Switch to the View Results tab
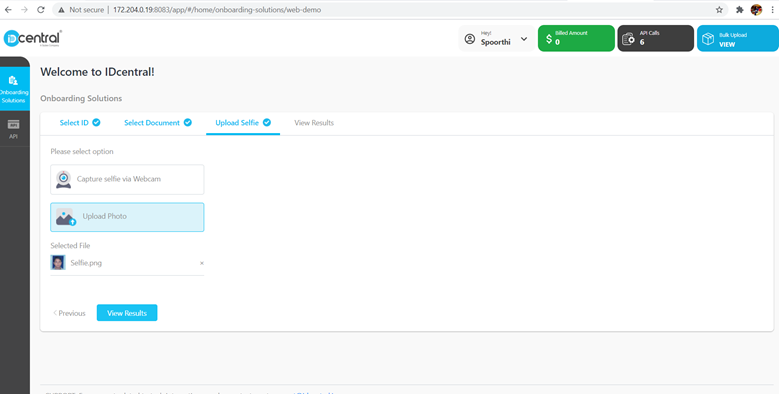Image resolution: width=779 pixels, height=394 pixels. pyautogui.click(x=314, y=123)
